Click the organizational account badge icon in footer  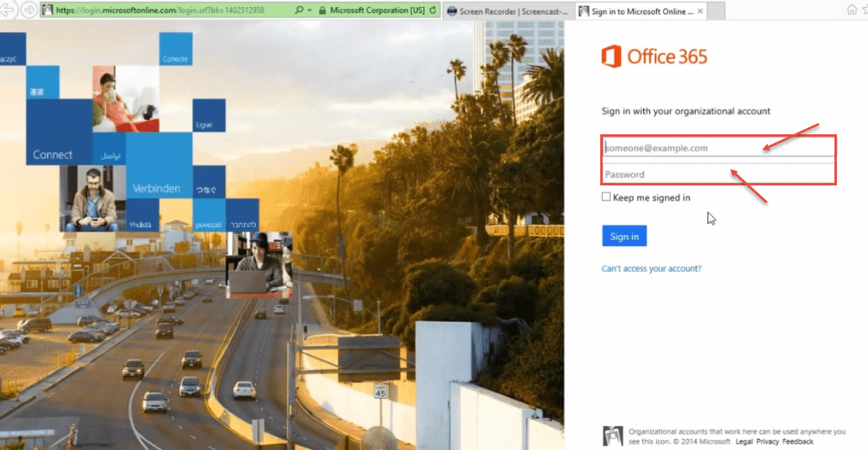(x=613, y=436)
